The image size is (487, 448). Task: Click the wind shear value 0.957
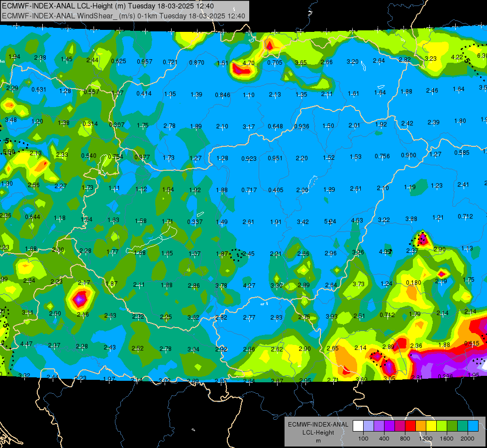(x=145, y=62)
